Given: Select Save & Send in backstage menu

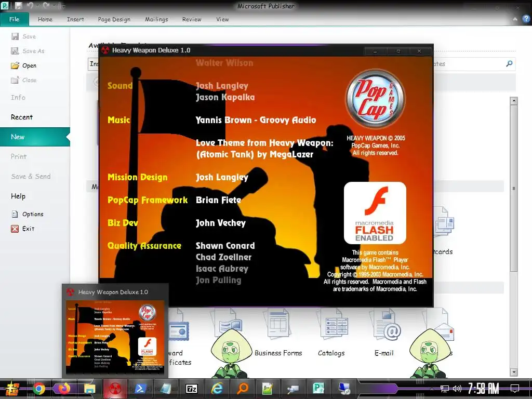Looking at the screenshot, I should pos(31,177).
